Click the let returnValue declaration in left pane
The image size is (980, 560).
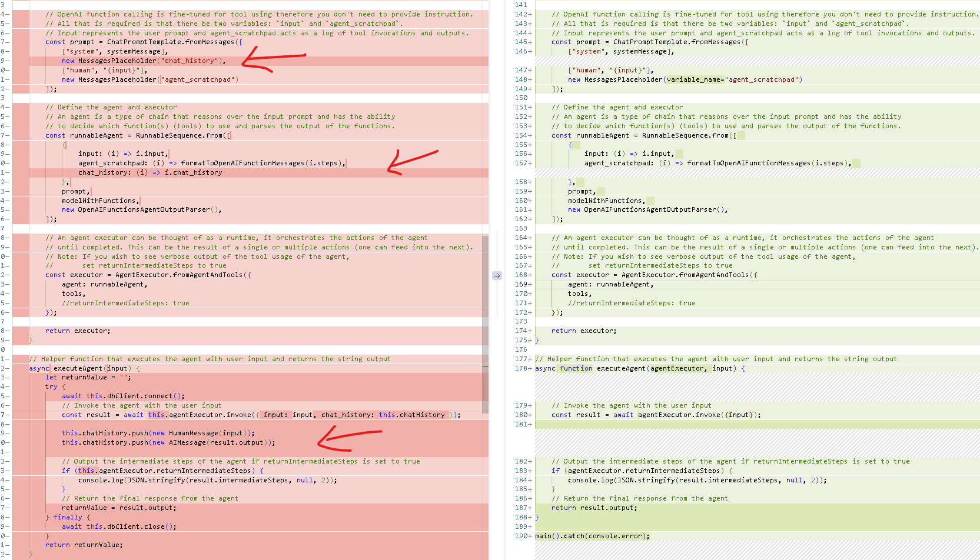(88, 377)
